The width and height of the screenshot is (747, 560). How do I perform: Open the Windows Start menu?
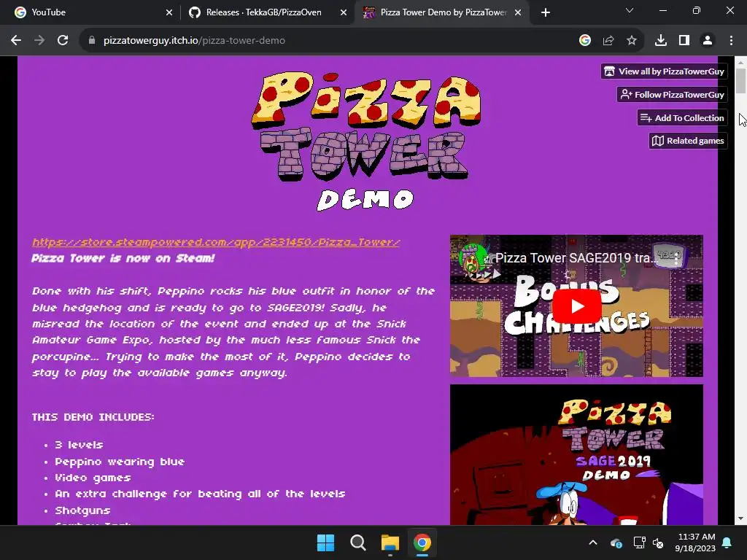coord(326,542)
